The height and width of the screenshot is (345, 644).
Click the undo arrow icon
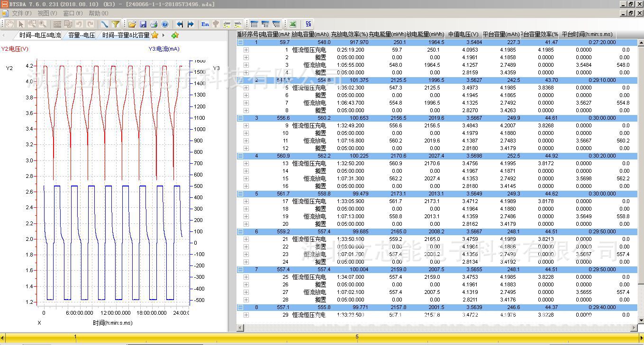pos(79,24)
